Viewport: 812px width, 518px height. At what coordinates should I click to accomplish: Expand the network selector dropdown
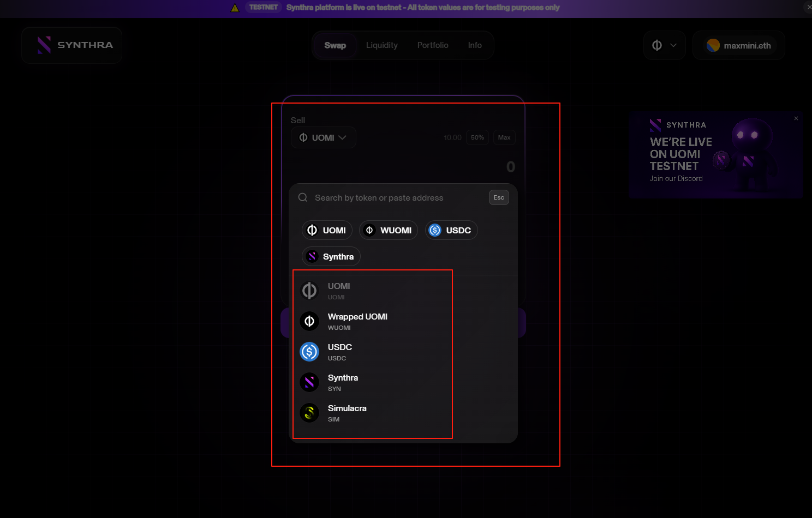point(664,45)
